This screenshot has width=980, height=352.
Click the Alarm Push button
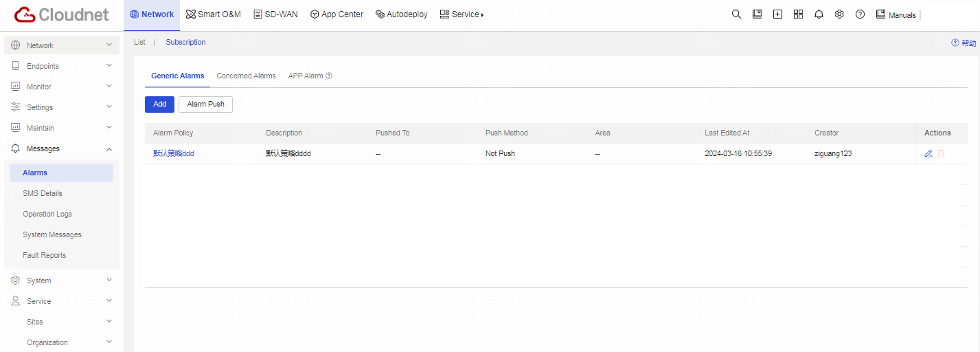205,104
